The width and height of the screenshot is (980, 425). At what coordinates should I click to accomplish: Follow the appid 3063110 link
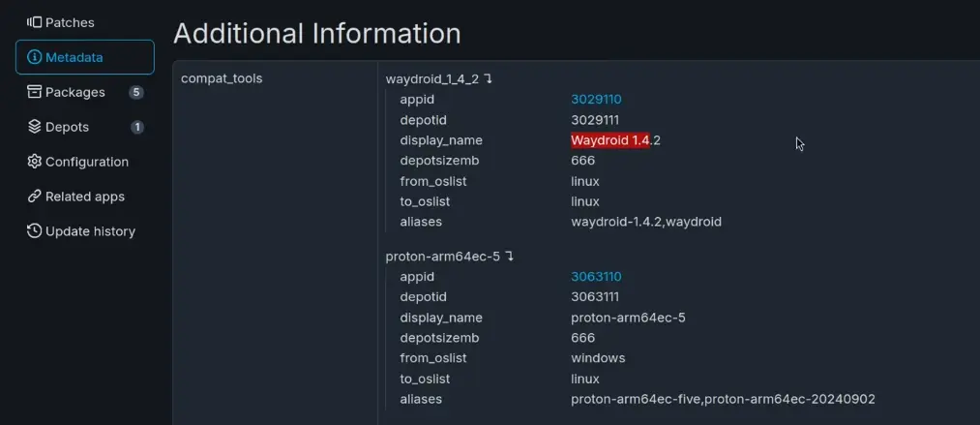[595, 276]
